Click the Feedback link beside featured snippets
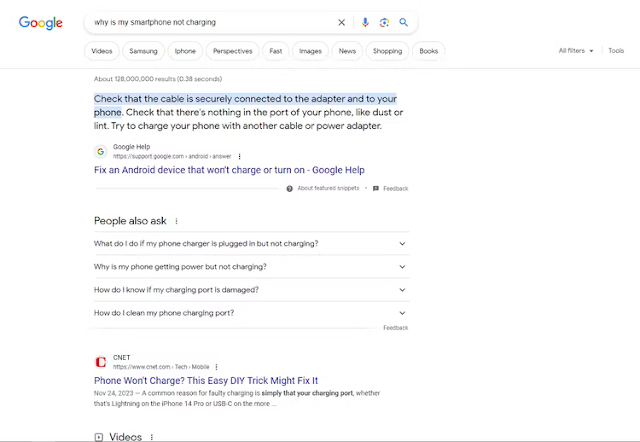 [x=396, y=189]
